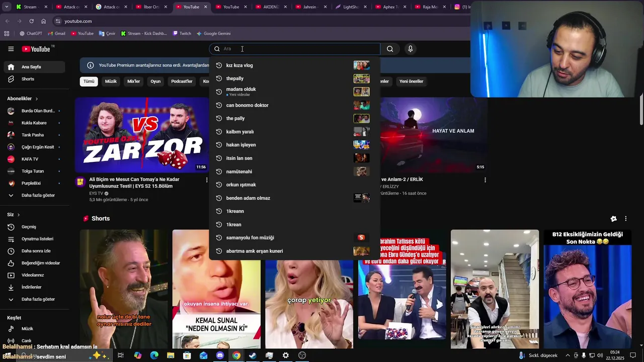This screenshot has height=362, width=644.
Task: Open the B12 Eksikliğimizin Short thumbnail
Action: click(588, 289)
